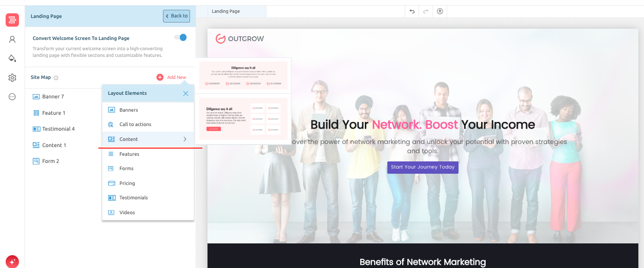The height and width of the screenshot is (268, 644).
Task: Click the Back to button
Action: point(176,16)
